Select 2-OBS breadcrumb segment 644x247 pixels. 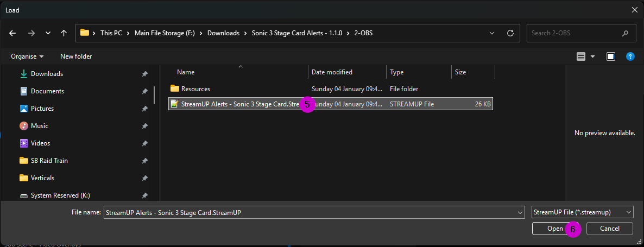pyautogui.click(x=363, y=33)
